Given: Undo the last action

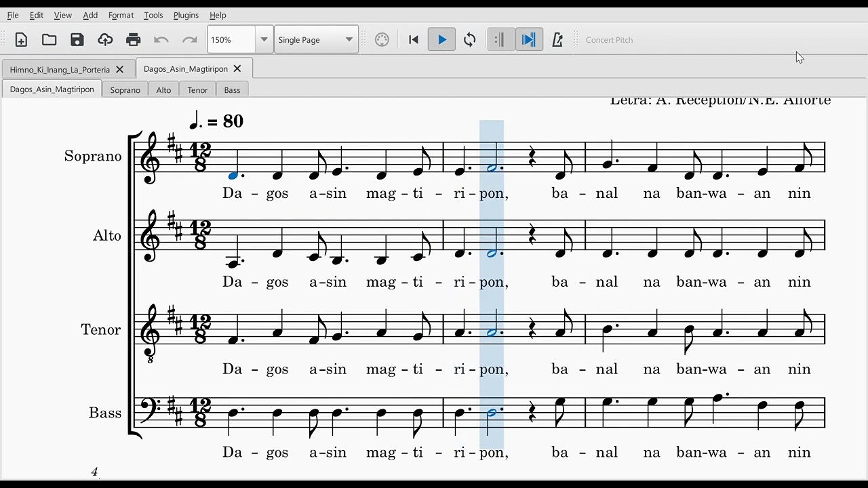Looking at the screenshot, I should (161, 40).
